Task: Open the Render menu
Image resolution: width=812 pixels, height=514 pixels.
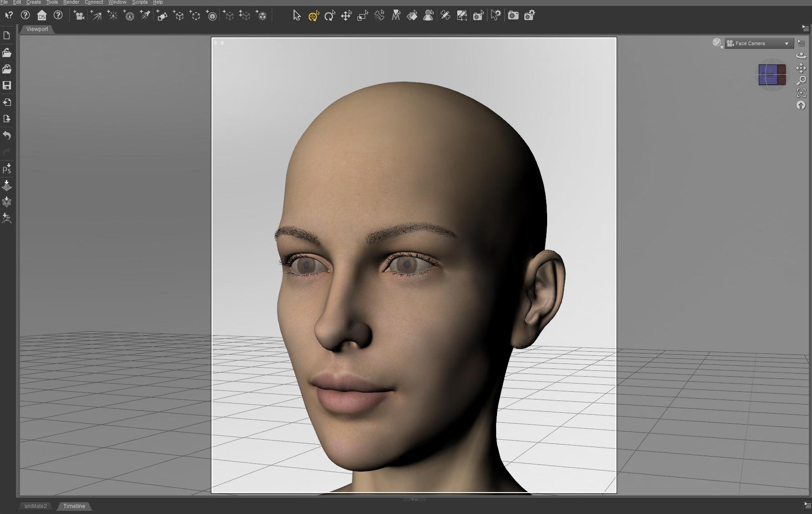Action: [x=71, y=2]
